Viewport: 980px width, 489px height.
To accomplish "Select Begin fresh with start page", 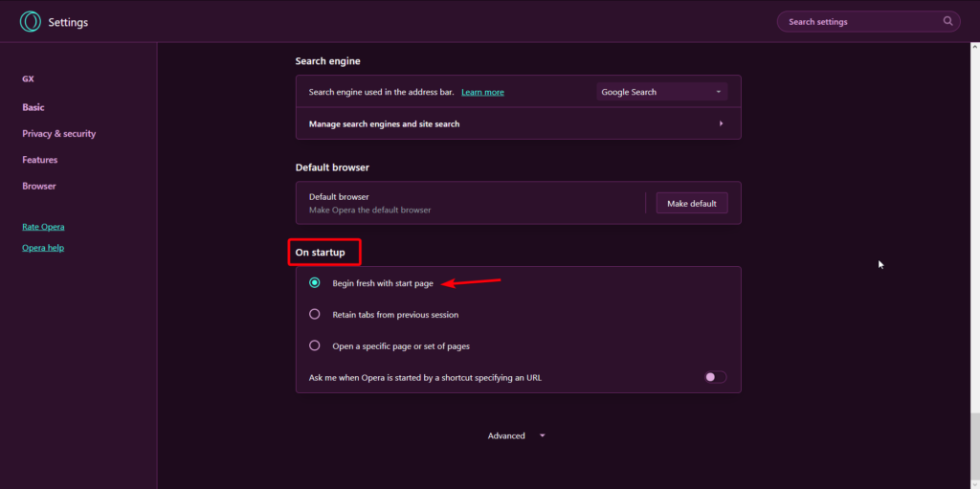I will 314,283.
